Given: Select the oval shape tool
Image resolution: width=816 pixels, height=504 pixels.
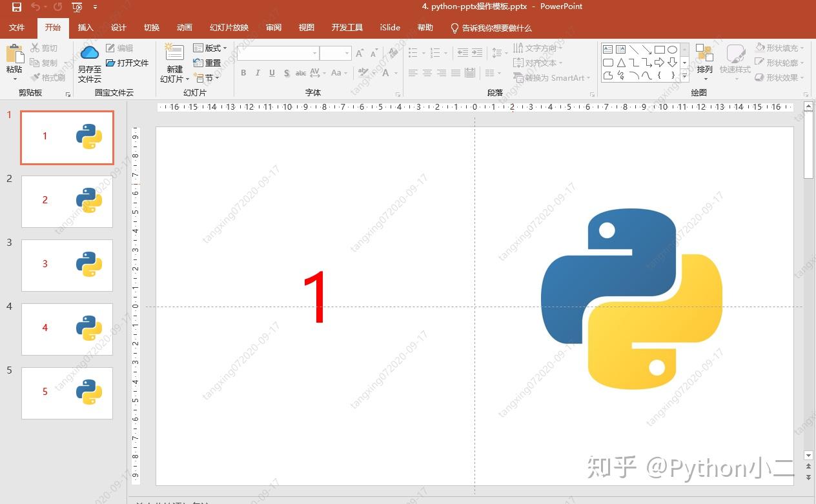Looking at the screenshot, I should pos(673,50).
